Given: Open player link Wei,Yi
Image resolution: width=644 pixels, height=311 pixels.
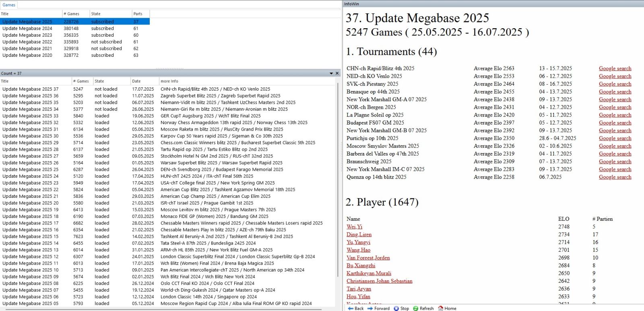Looking at the screenshot, I should 354,227.
